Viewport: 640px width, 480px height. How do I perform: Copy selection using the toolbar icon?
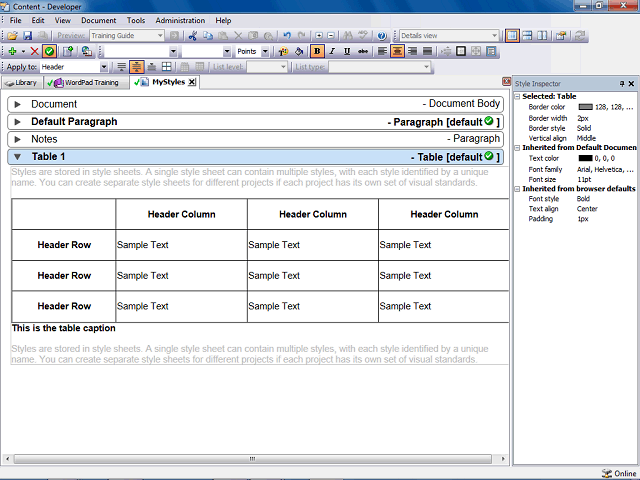pos(208,36)
